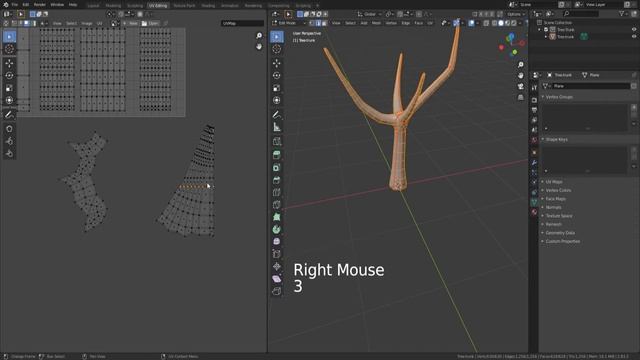Viewport: 640px width, 360px height.
Task: Open the File menu
Action: (x=15, y=4)
